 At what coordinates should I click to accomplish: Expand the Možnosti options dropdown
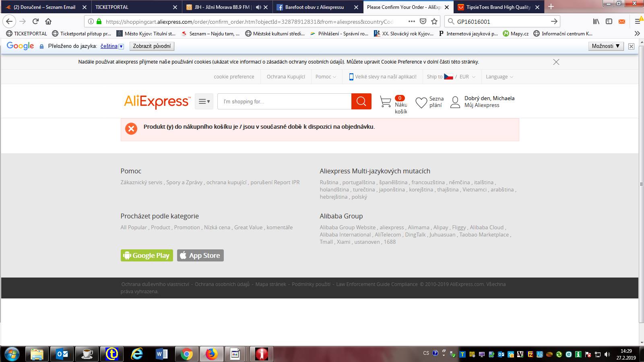[605, 46]
